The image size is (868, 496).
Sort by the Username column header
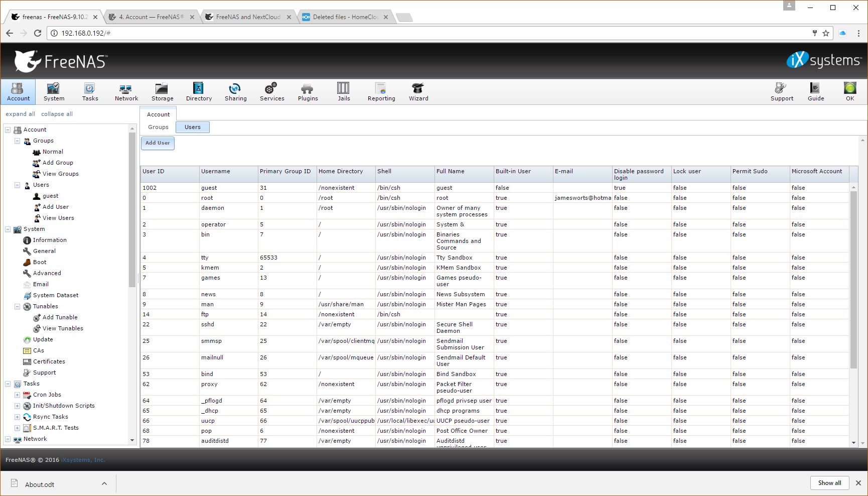(228, 174)
